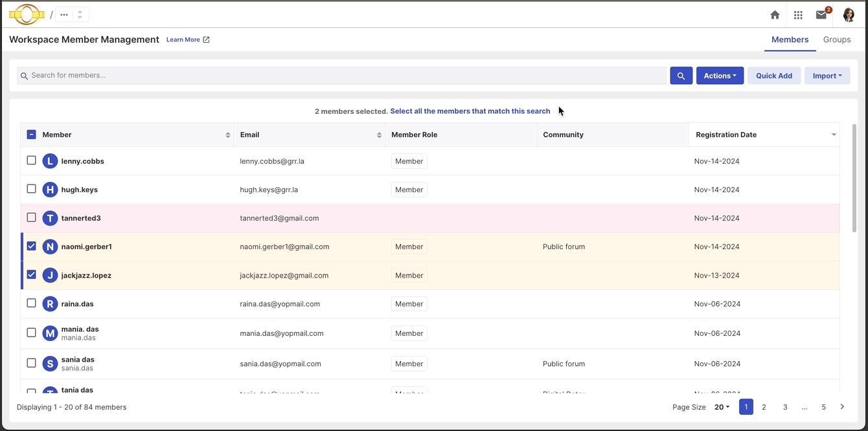Click the H avatar for hugh.keys
Image resolution: width=868 pixels, height=431 pixels.
(50, 190)
